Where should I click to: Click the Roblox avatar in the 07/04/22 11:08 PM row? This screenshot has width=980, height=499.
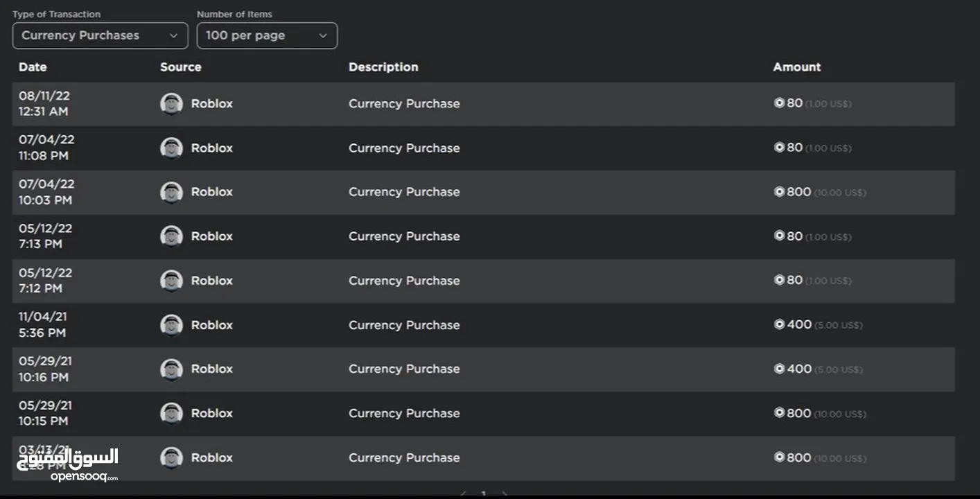(x=171, y=148)
